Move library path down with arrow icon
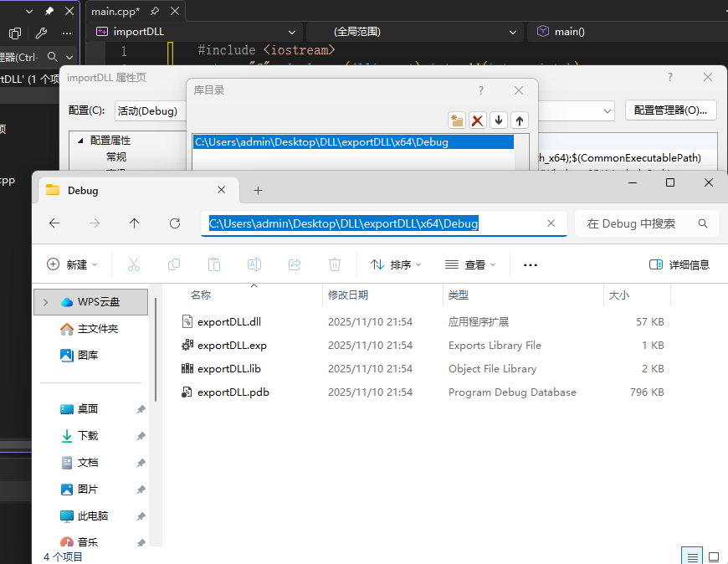Image resolution: width=728 pixels, height=564 pixels. pyautogui.click(x=499, y=120)
